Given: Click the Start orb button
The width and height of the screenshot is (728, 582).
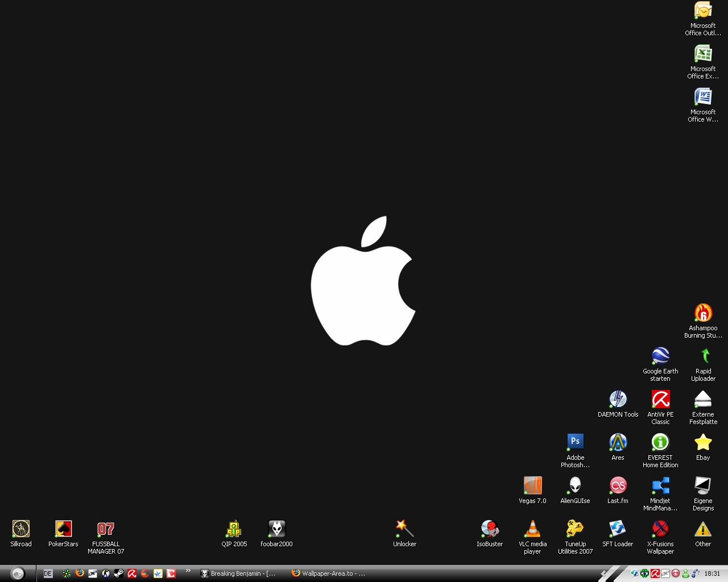Looking at the screenshot, I should [x=18, y=573].
